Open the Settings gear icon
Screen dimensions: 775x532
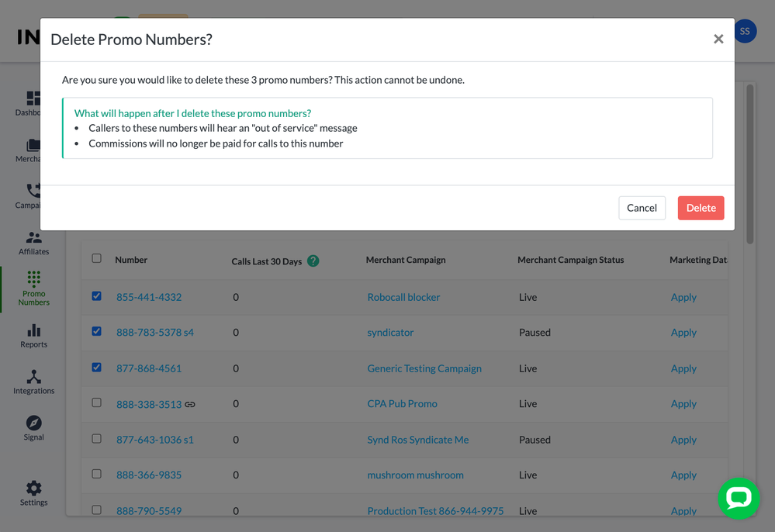coord(33,489)
